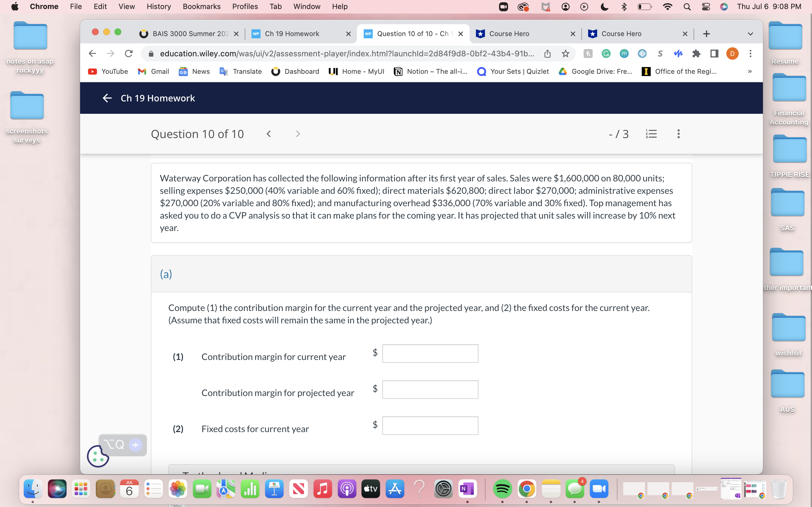
Task: Click the Grammarly extension icon
Action: [606, 54]
